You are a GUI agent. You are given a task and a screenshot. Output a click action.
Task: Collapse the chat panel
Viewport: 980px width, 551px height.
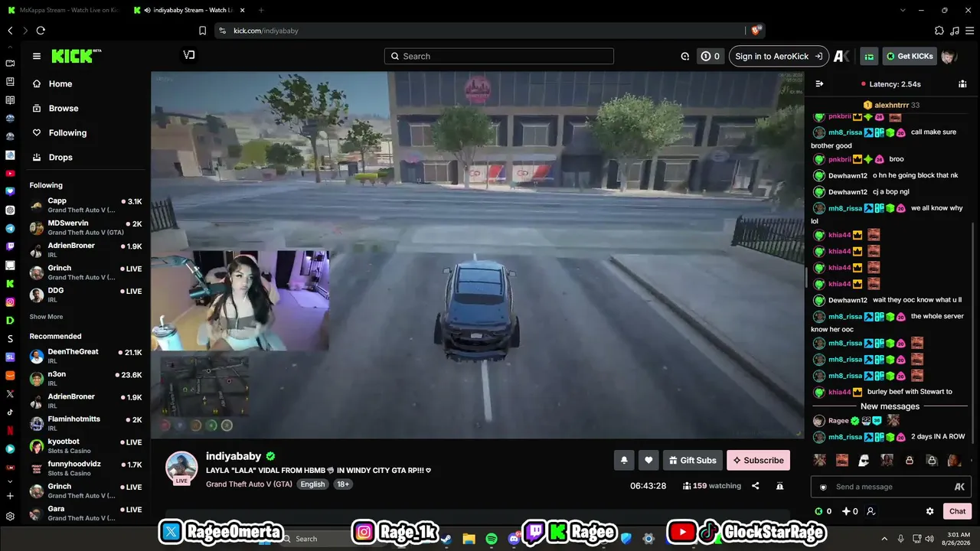point(819,84)
